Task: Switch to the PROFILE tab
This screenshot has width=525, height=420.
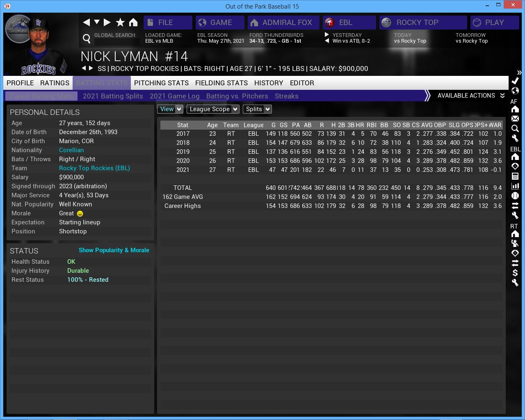Action: pyautogui.click(x=20, y=83)
